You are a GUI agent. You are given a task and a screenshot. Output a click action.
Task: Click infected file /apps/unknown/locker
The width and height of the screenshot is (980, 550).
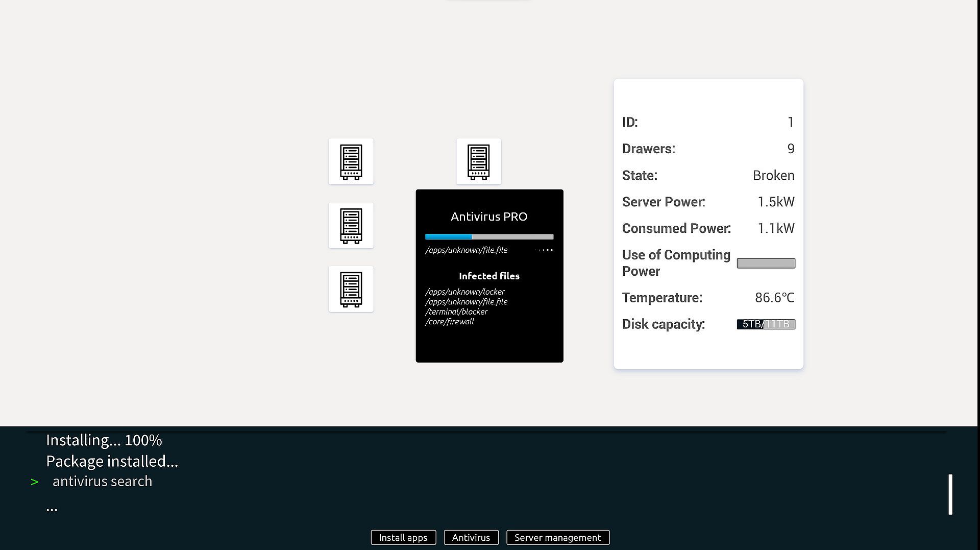[x=465, y=292]
